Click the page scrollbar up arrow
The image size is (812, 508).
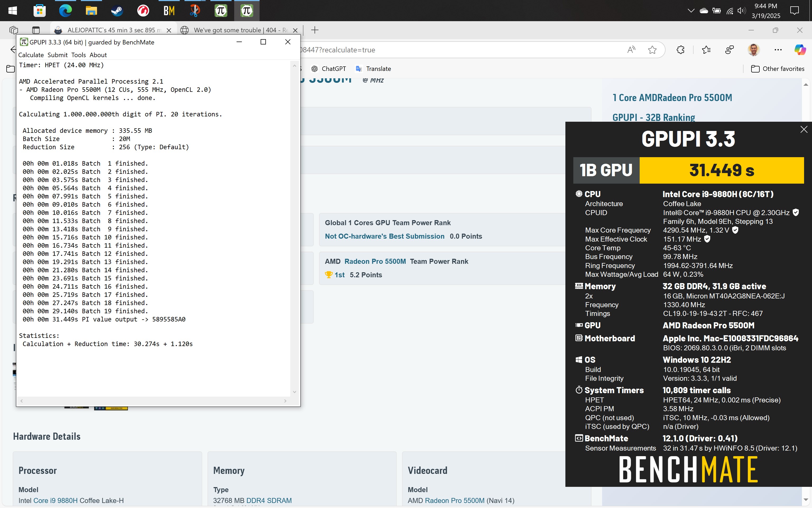click(806, 84)
